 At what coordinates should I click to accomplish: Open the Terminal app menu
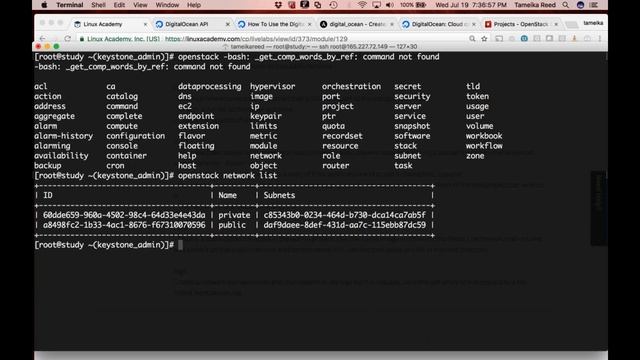69,5
